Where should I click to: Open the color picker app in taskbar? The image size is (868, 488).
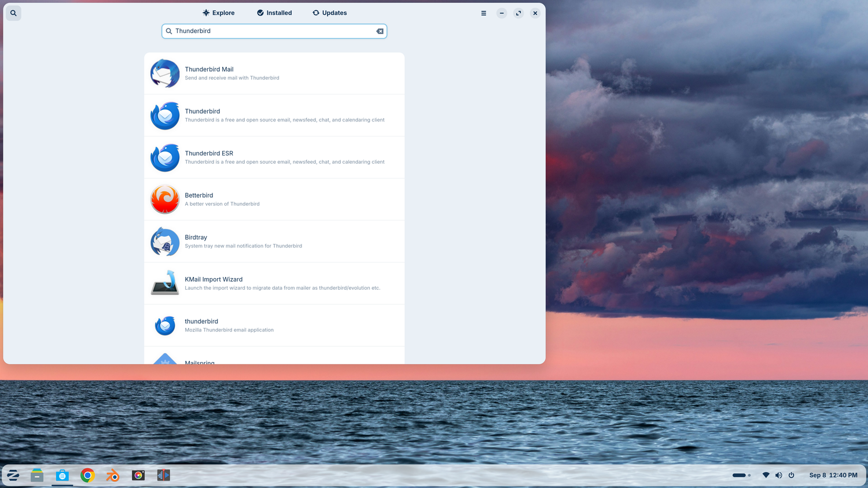click(x=138, y=475)
